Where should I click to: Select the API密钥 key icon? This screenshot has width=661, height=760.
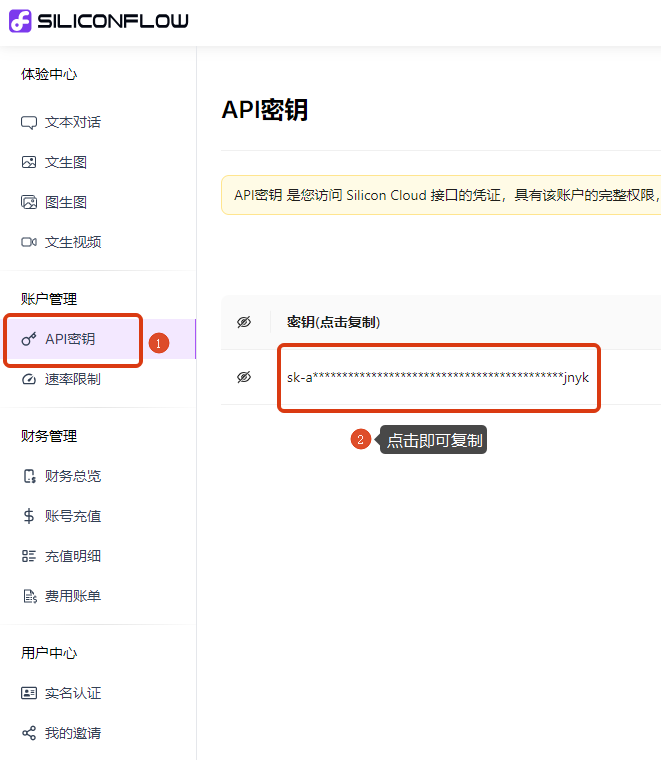(x=29, y=339)
